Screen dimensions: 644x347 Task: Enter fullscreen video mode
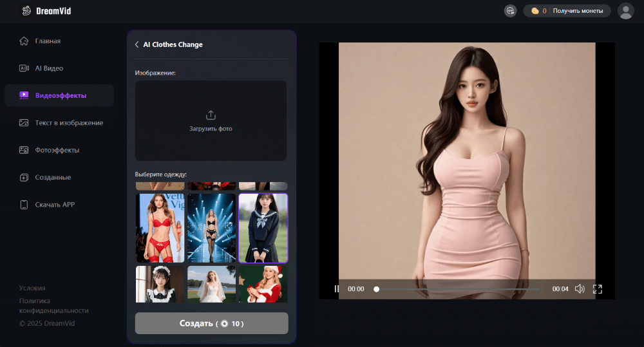[597, 289]
